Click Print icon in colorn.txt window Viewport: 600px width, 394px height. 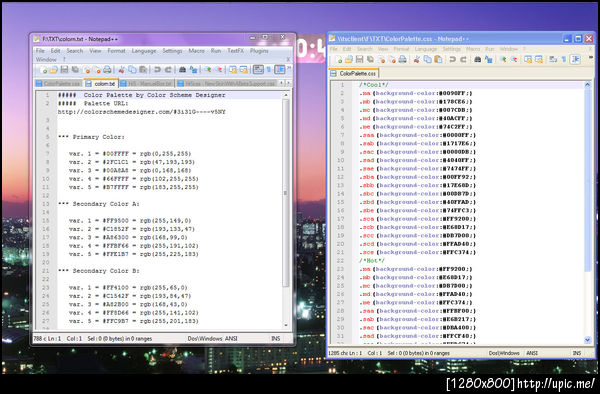[x=107, y=70]
